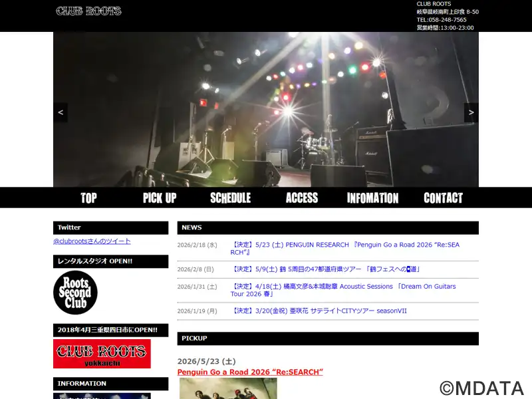532x399 pixels.
Task: Open PICK UP navigation item
Action: [x=160, y=198]
